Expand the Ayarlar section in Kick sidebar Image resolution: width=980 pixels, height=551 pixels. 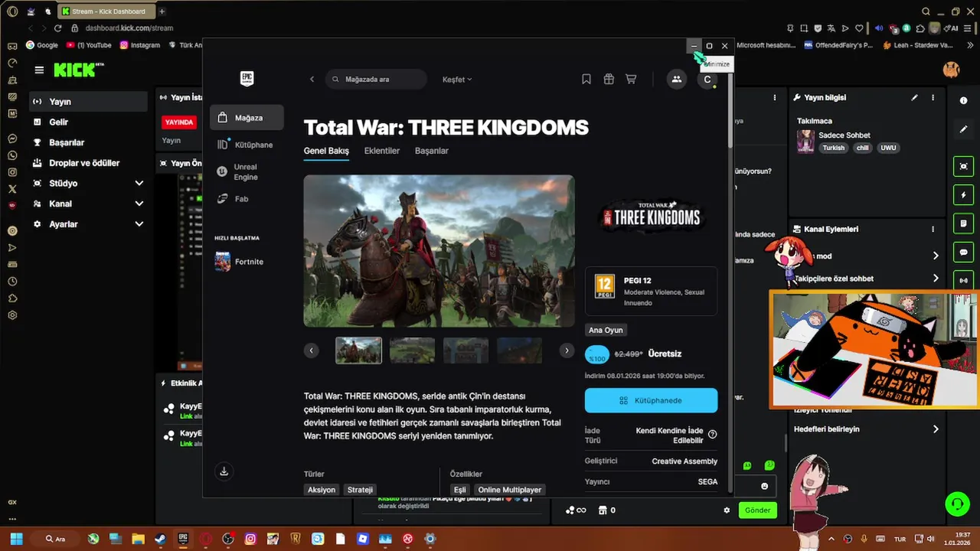[139, 224]
